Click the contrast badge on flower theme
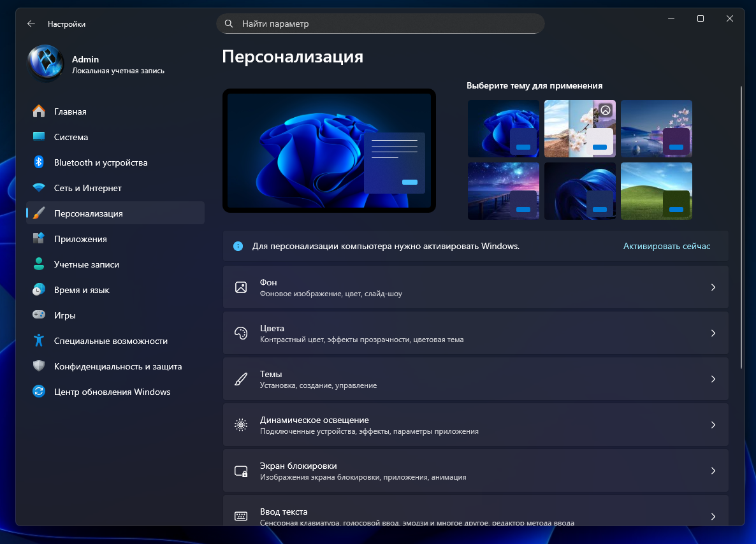 click(x=606, y=110)
